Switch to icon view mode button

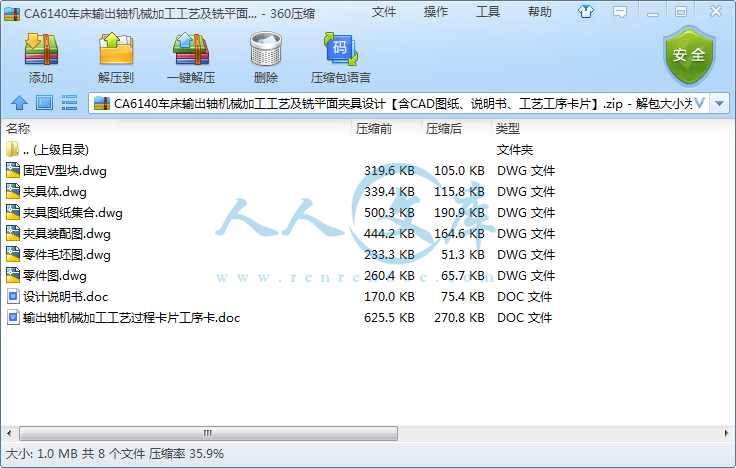pos(45,103)
